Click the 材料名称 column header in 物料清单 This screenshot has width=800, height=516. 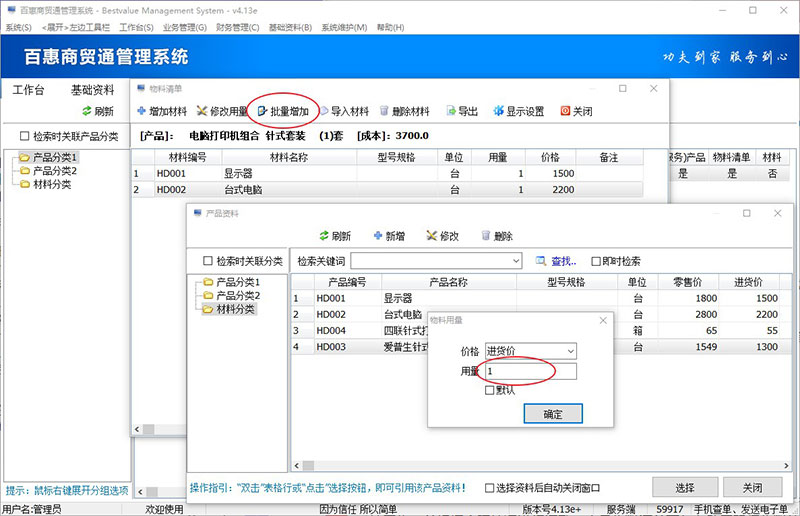tap(289, 157)
